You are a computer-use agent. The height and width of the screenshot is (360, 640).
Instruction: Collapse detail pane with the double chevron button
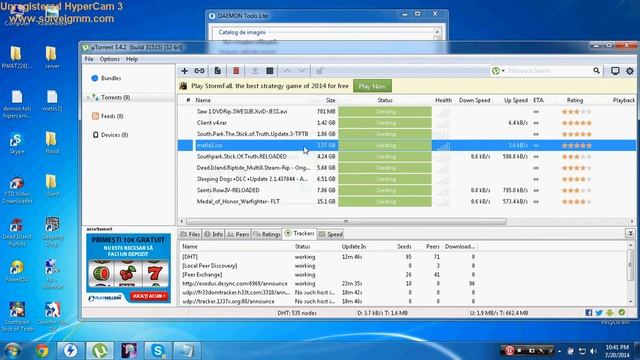click(631, 233)
